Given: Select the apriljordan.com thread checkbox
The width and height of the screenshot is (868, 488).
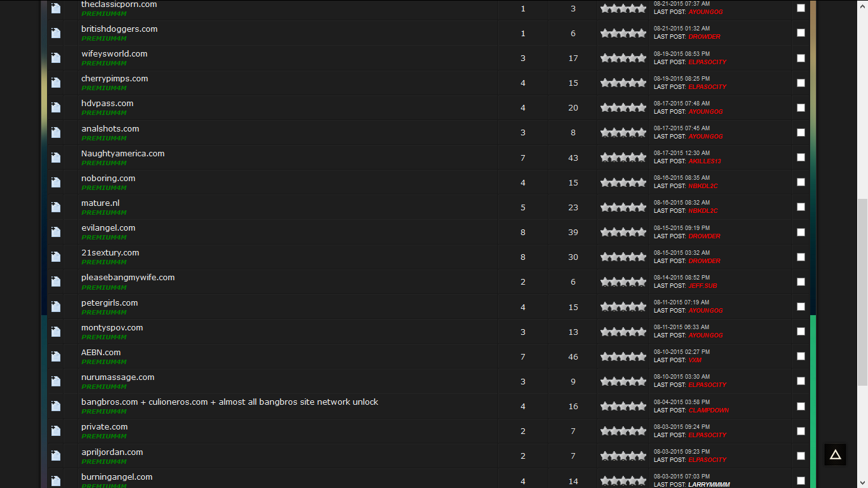Looking at the screenshot, I should point(801,456).
